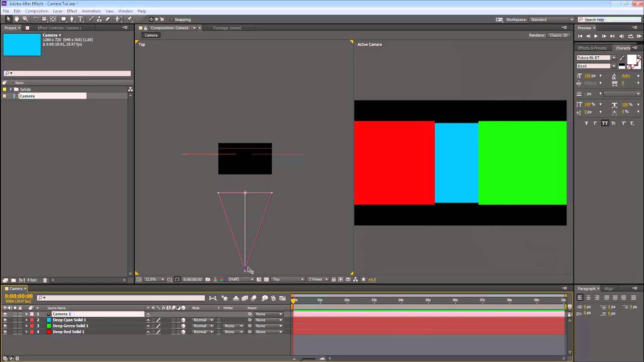Select the Puppet Pin tool
Viewport: 644px width, 362px height.
pyautogui.click(x=129, y=19)
